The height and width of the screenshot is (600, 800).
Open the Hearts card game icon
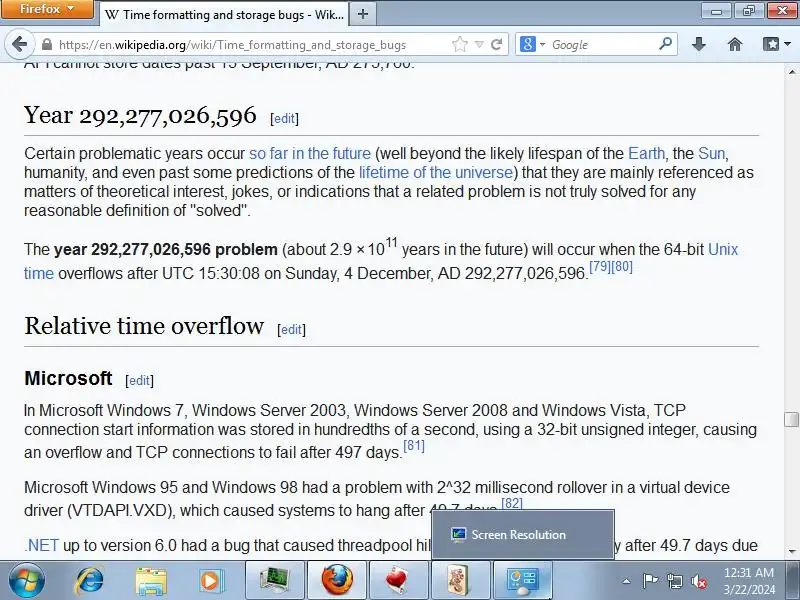[x=398, y=581]
